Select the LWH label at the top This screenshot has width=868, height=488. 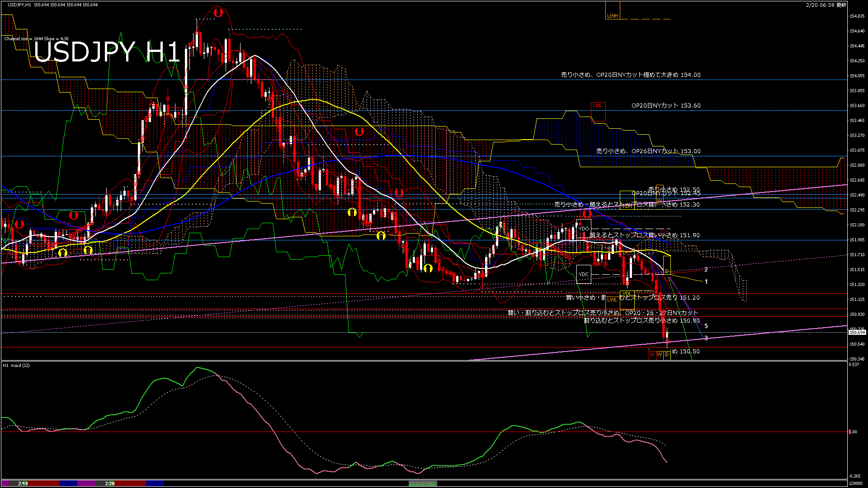pyautogui.click(x=613, y=16)
